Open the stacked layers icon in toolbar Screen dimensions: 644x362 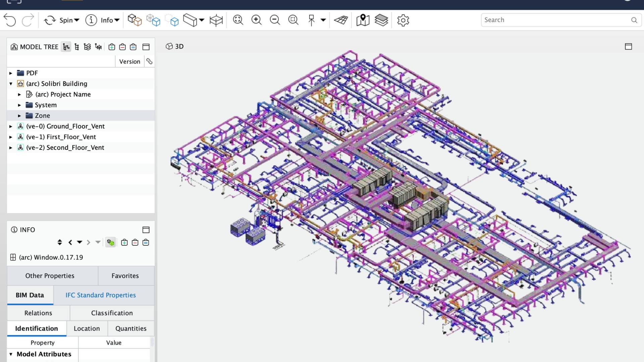pyautogui.click(x=381, y=20)
